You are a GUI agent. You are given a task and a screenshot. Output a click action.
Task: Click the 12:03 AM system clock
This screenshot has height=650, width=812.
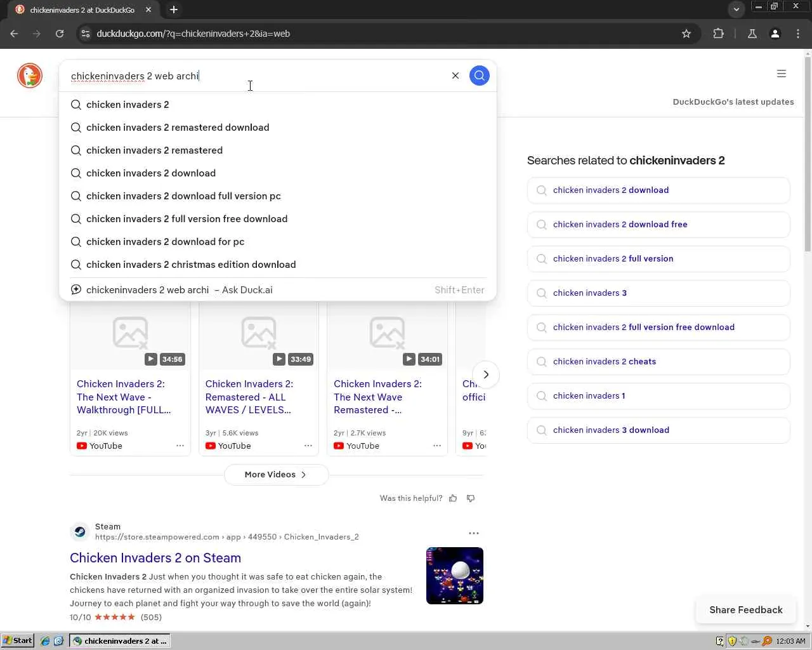[790, 641]
